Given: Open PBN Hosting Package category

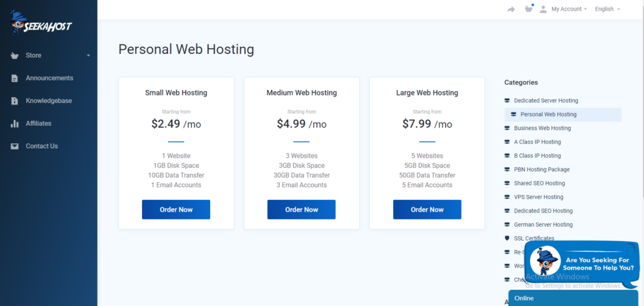Looking at the screenshot, I should 541,170.
